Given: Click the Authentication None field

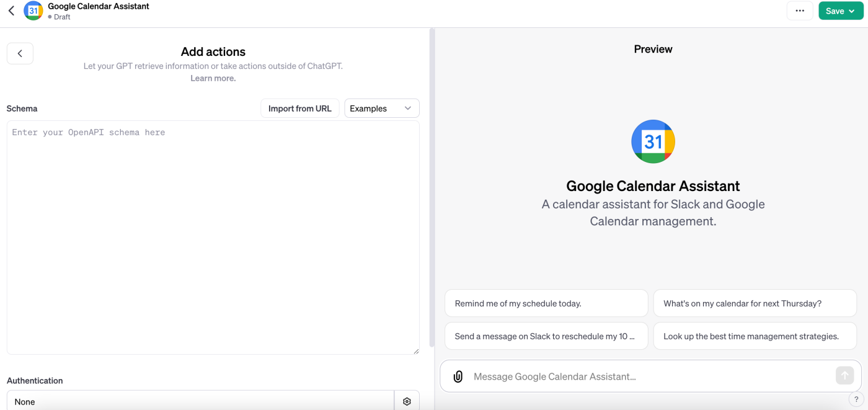Looking at the screenshot, I should [x=200, y=401].
